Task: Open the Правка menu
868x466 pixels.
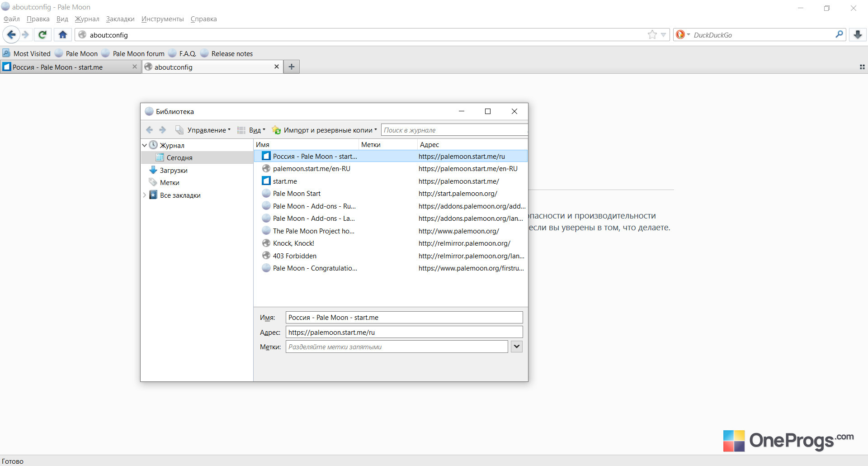Action: [38, 19]
